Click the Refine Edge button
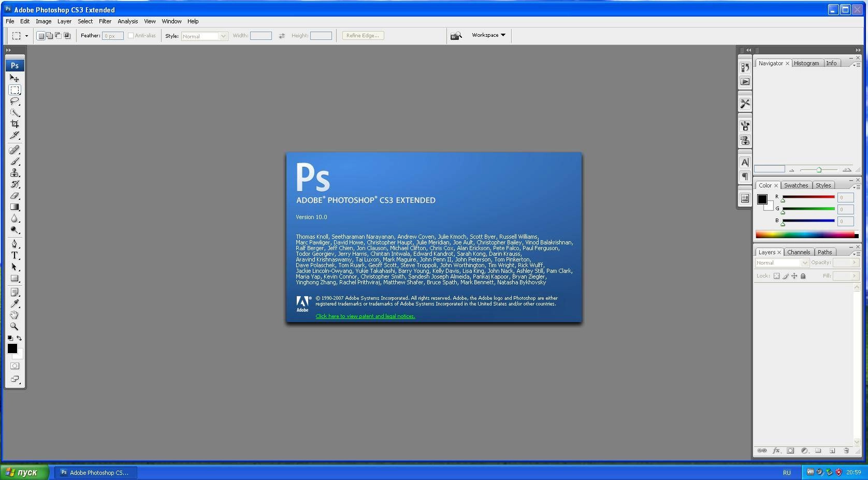This screenshot has height=480, width=868. click(x=363, y=35)
